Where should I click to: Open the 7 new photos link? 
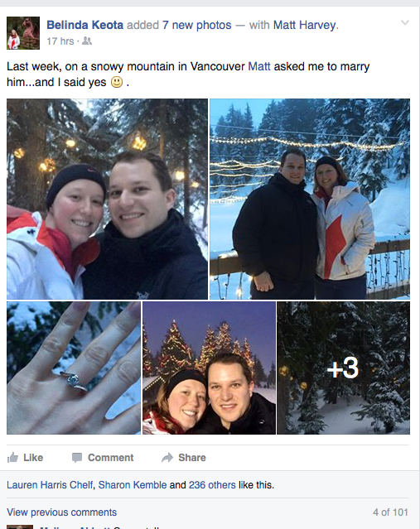196,25
